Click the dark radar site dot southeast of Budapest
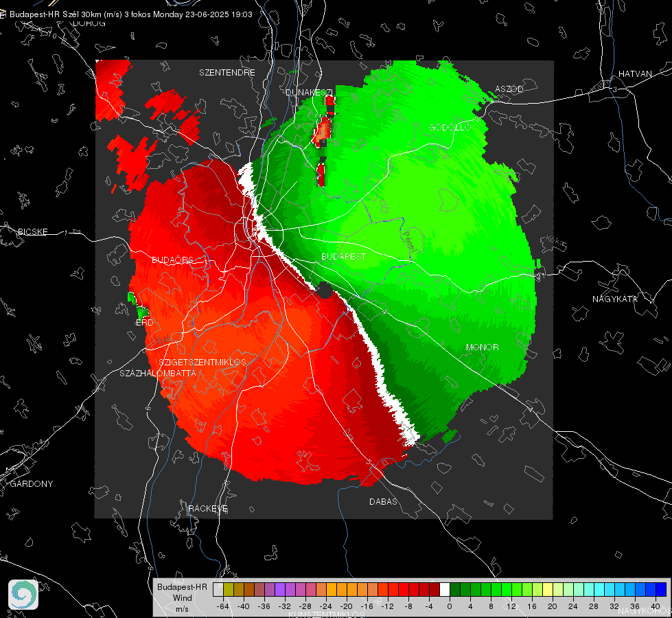This screenshot has width=672, height=618. click(x=325, y=290)
